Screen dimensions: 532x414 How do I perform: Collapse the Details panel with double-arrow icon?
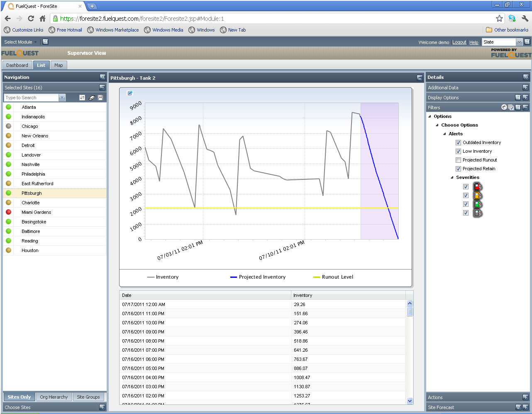pos(526,77)
